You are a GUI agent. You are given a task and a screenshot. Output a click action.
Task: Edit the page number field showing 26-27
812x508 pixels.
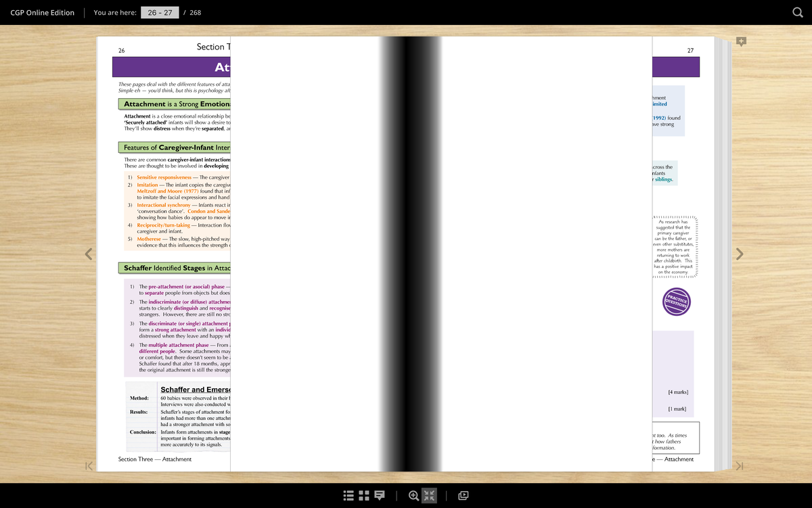click(x=160, y=12)
